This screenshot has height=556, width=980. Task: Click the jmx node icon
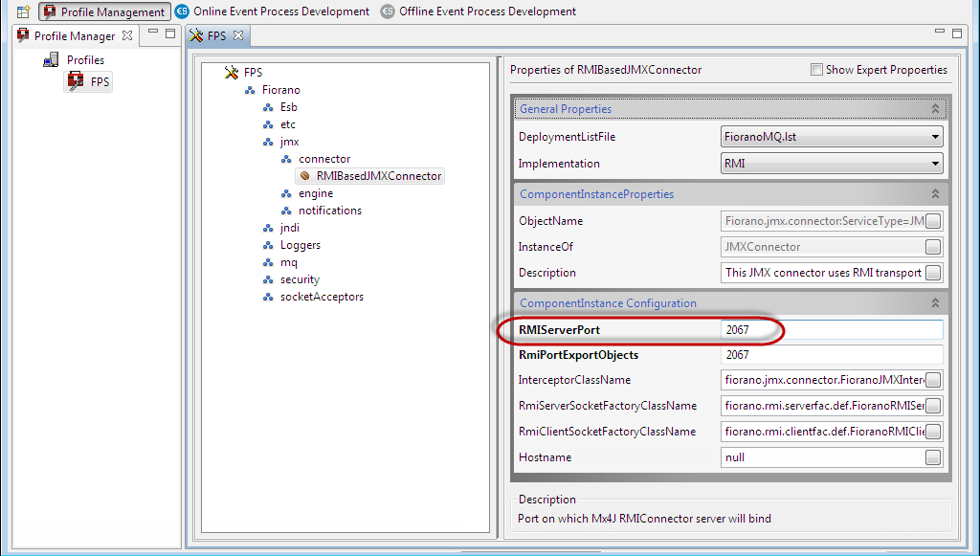(268, 142)
